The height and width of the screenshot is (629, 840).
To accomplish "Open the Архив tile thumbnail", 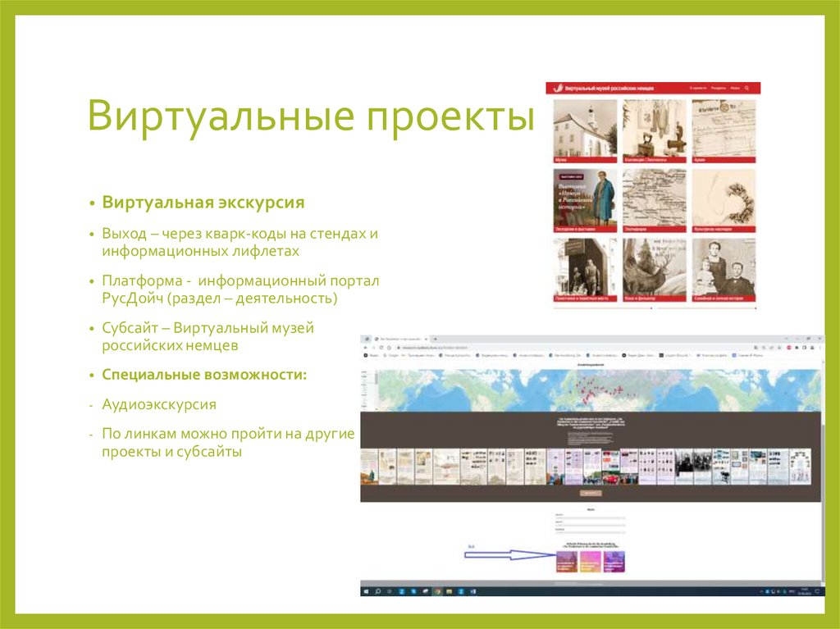I will (726, 131).
